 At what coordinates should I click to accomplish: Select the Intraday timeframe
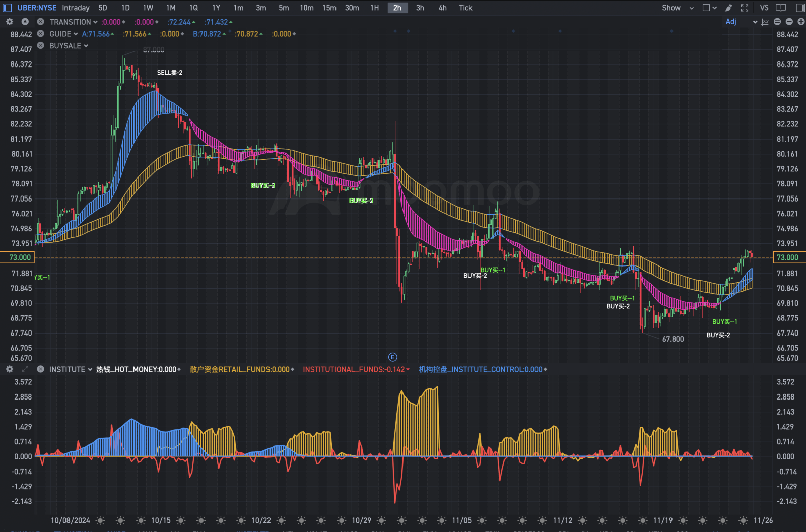(76, 8)
